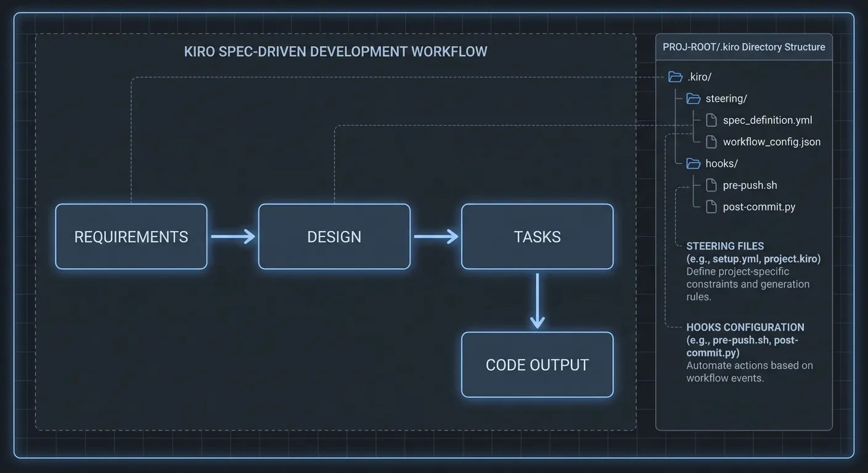Screen dimensions: 868x473
Task: Click the file icon beside pre-push.sh
Action: (711, 185)
